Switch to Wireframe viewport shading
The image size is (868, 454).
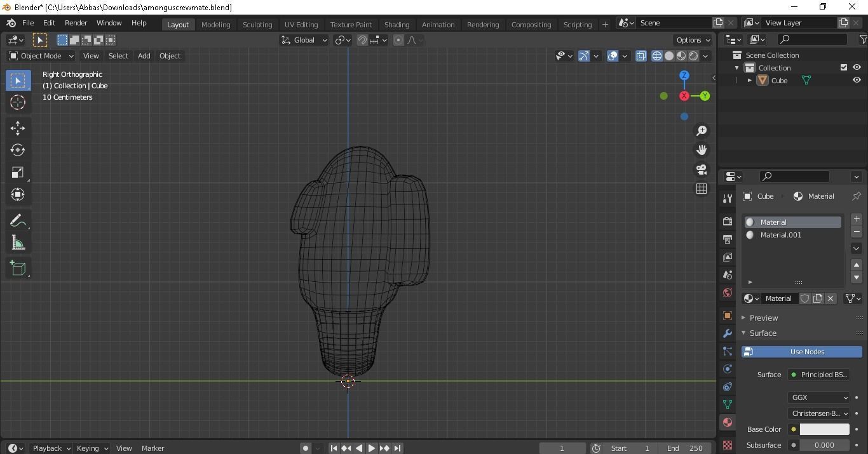point(657,56)
